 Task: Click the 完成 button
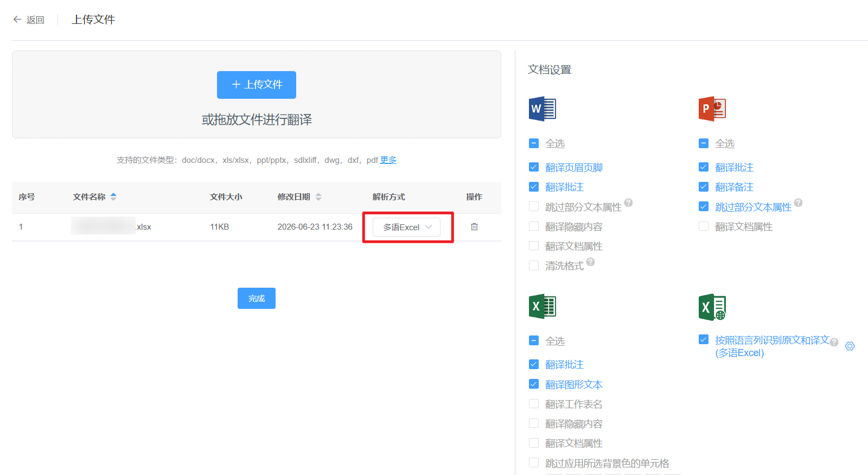[257, 298]
